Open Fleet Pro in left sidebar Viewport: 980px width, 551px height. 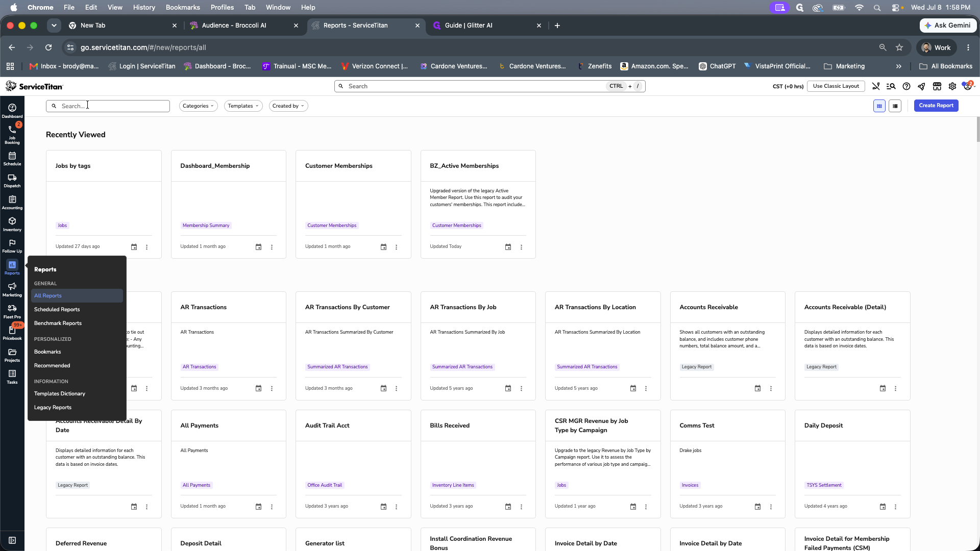[x=12, y=312]
